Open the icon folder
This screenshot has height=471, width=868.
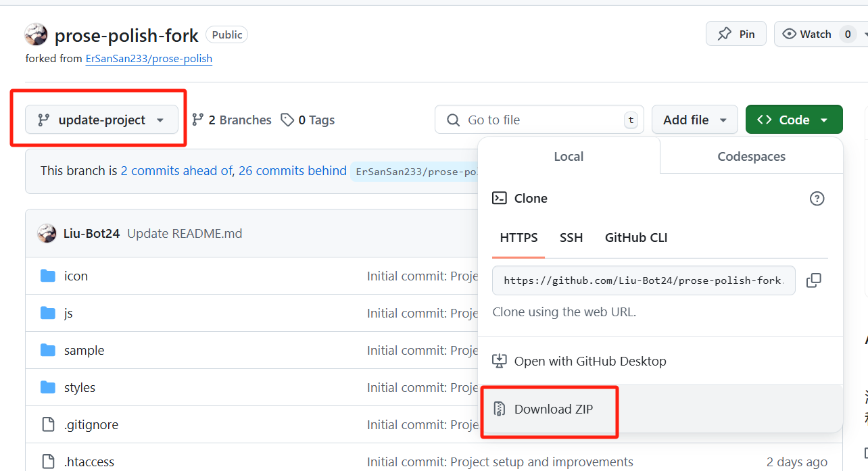click(76, 276)
